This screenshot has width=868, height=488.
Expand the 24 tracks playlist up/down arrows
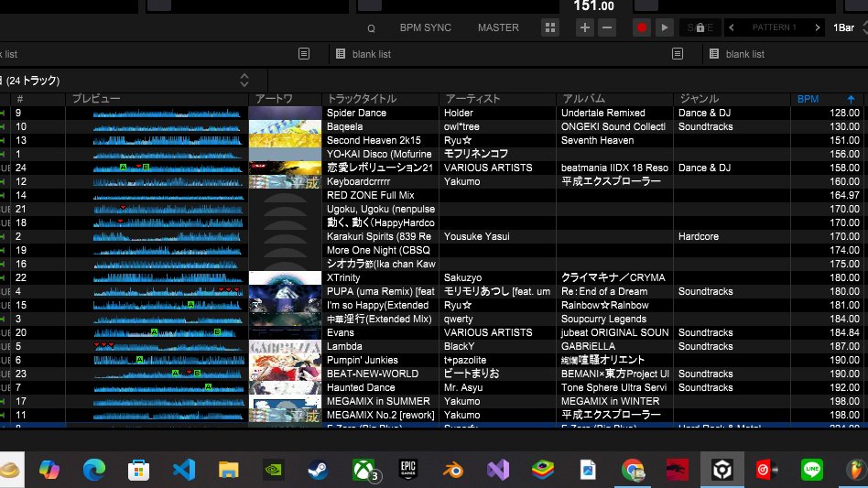tap(244, 81)
